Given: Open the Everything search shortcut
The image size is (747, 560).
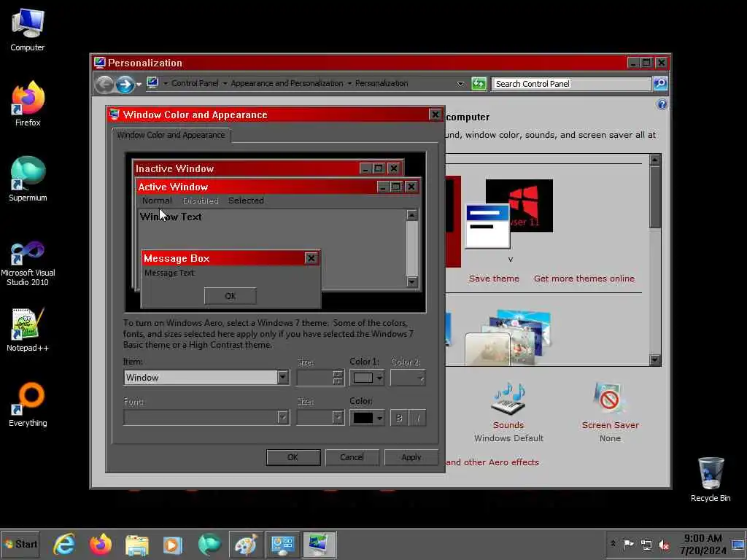Looking at the screenshot, I should tap(28, 405).
